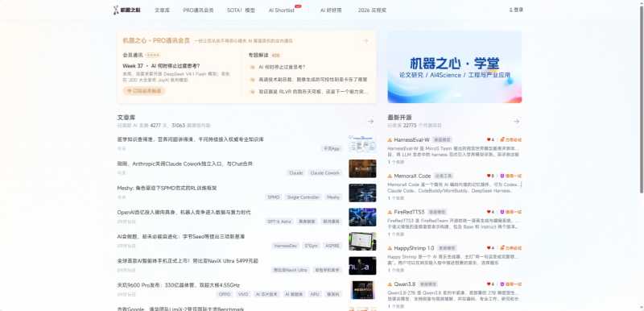The height and width of the screenshot is (311, 644).
Task: Click the heart icon on HappyShrimp 1.0
Action: 489,248
